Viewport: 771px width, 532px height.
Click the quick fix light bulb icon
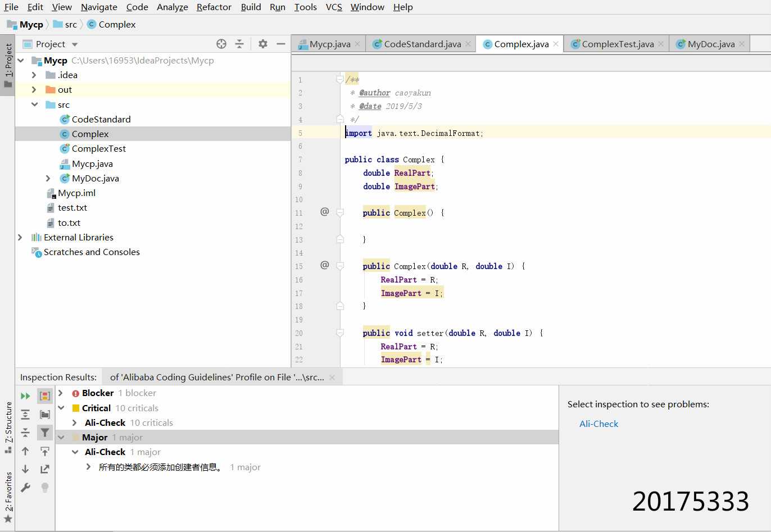point(45,488)
